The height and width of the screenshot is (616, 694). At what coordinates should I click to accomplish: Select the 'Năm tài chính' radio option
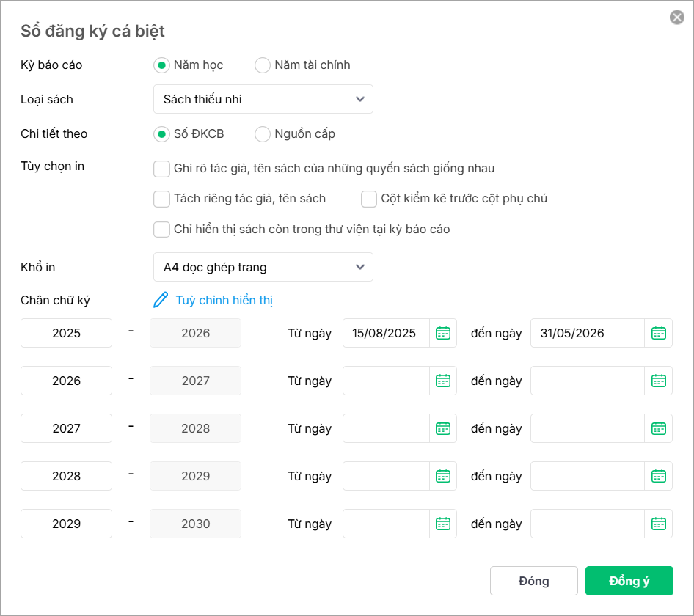(263, 65)
